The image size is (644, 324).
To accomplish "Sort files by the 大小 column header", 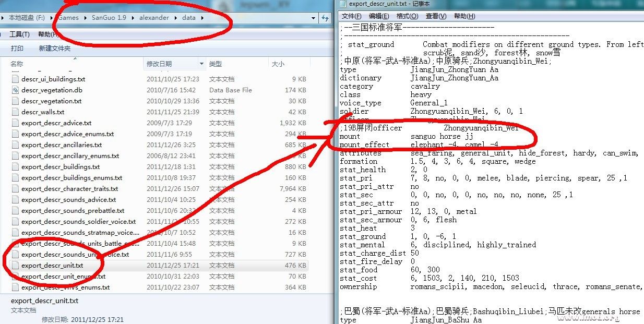I will tap(278, 64).
